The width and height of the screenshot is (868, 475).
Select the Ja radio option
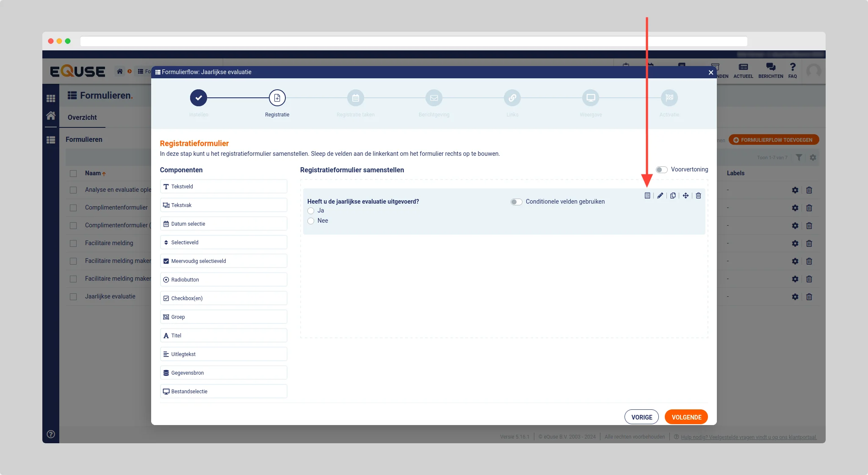pos(311,211)
